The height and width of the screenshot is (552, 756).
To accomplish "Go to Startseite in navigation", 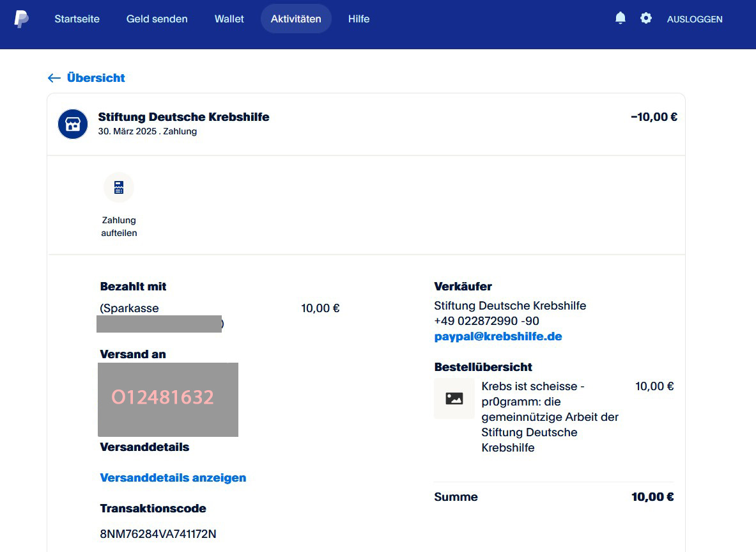I will (x=77, y=19).
